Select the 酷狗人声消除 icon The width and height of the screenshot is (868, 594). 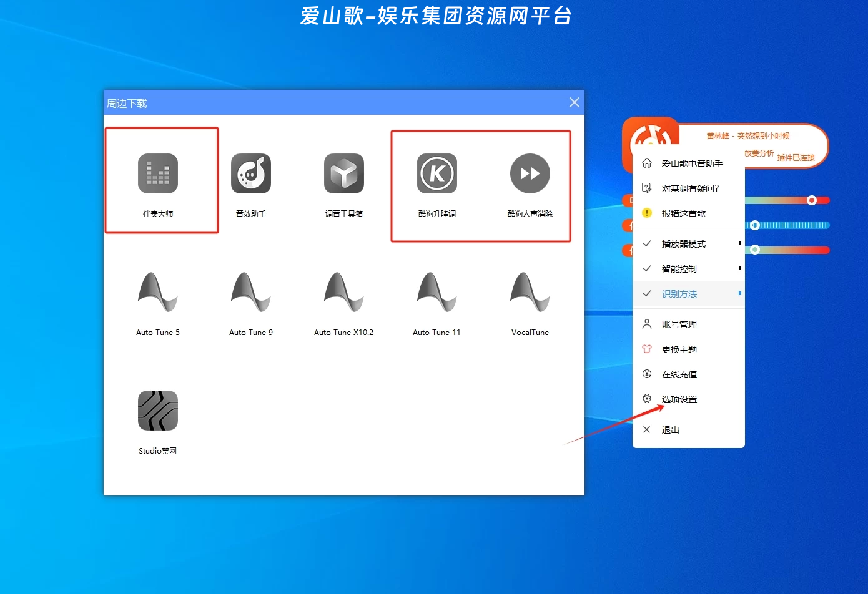[530, 173]
